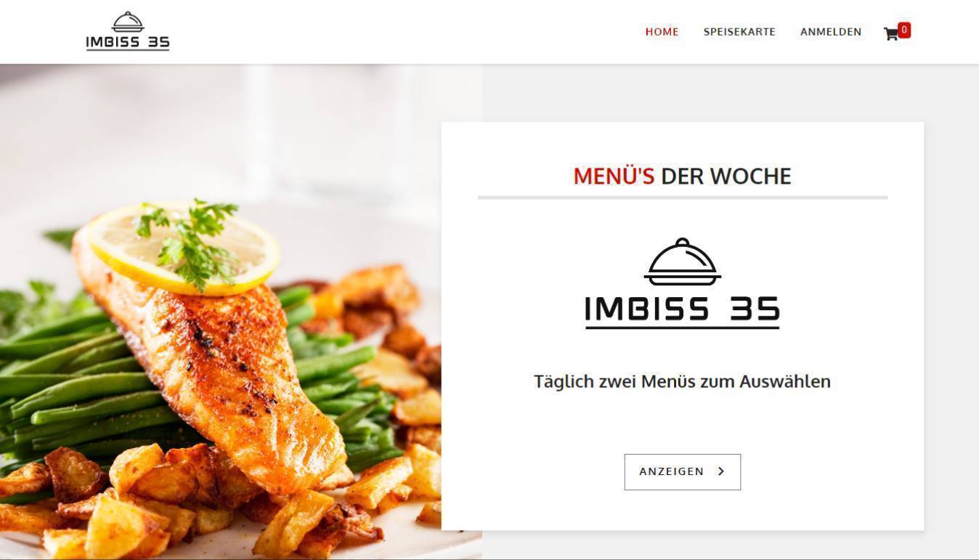The width and height of the screenshot is (979, 560).
Task: Click the red cart count badge
Action: (904, 30)
